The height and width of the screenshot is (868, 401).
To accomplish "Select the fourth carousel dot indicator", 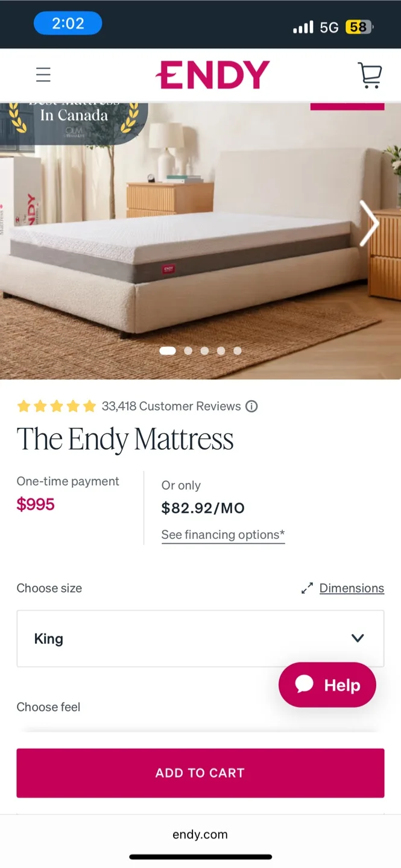I will [221, 350].
